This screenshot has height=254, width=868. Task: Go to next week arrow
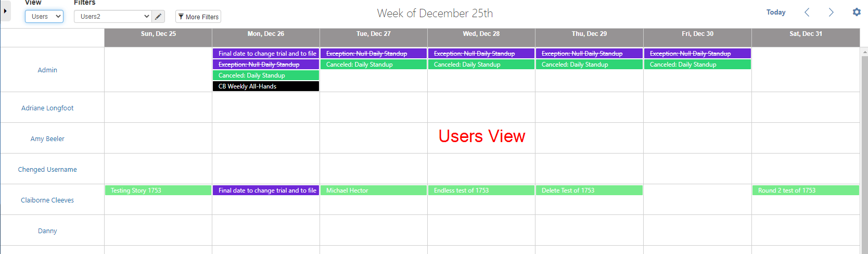[831, 12]
